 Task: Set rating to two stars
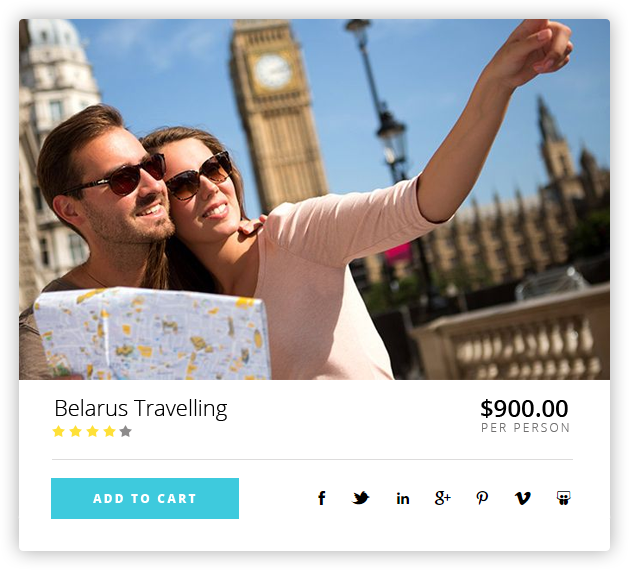(x=75, y=431)
